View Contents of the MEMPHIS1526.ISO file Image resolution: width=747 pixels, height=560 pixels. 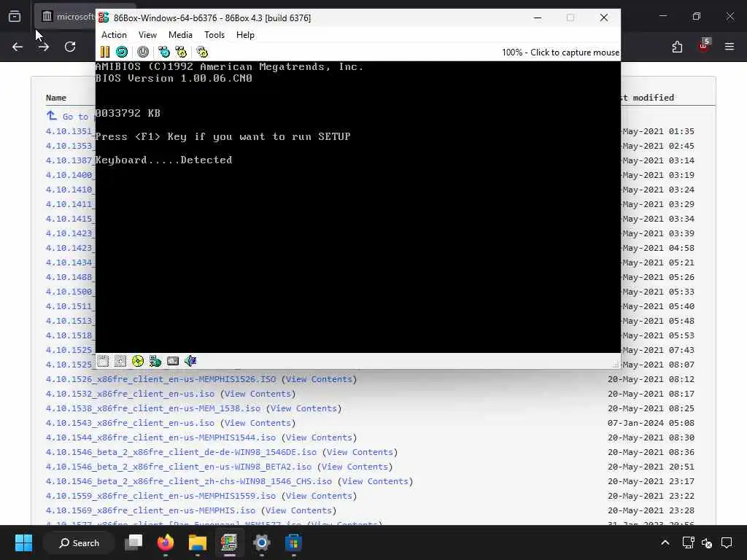click(319, 379)
